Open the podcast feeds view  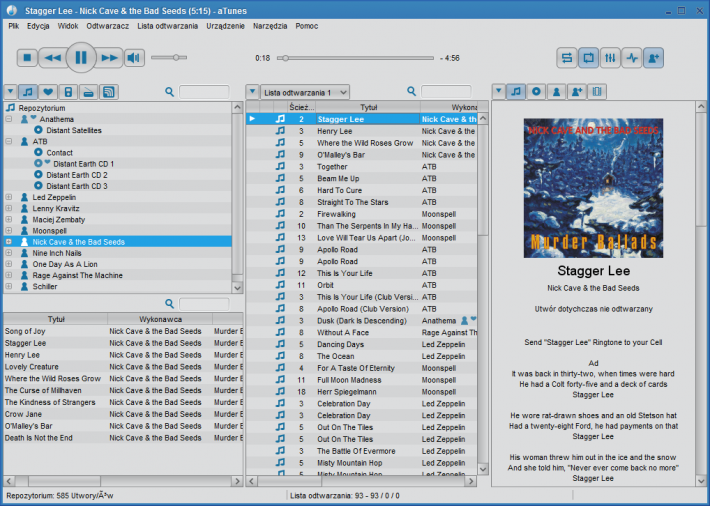pyautogui.click(x=109, y=92)
